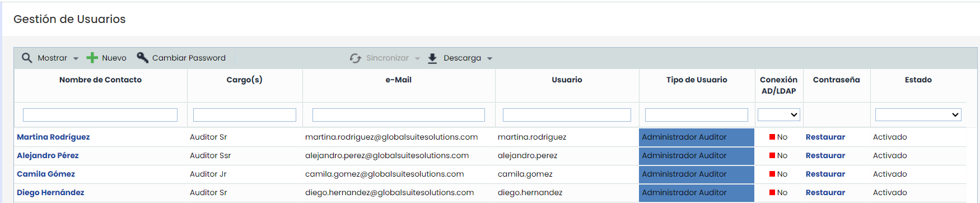Screen dimensions: 980x203
Task: Sort by Nombre de Contacto column header
Action: (x=100, y=80)
